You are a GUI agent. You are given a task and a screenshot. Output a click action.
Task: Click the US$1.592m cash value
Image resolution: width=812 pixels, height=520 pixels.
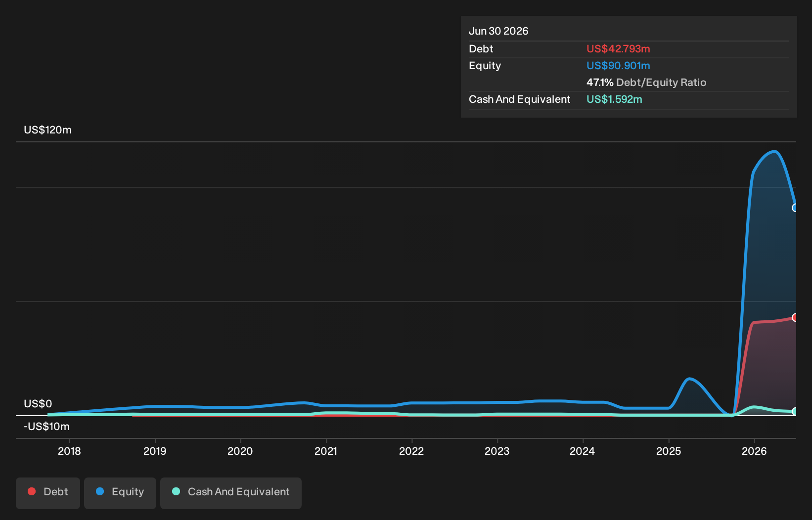pos(614,99)
